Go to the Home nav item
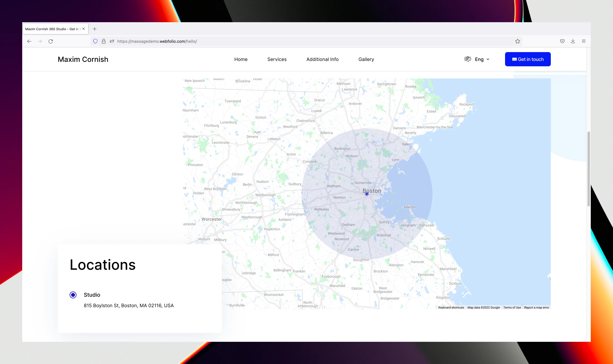The height and width of the screenshot is (364, 613). point(241,59)
